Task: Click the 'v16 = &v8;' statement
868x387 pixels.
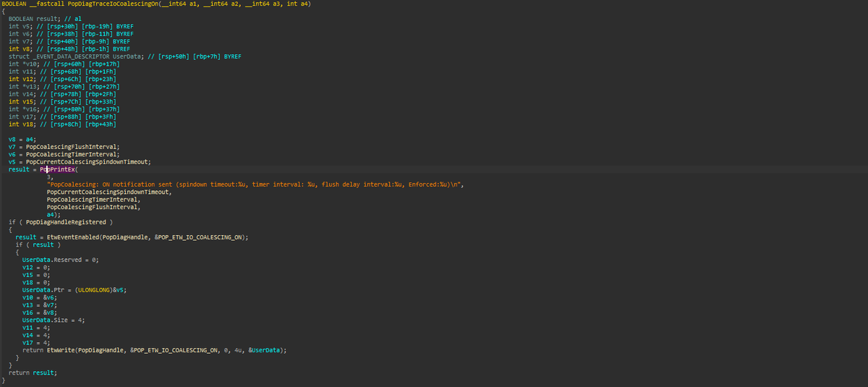Action: (41, 311)
